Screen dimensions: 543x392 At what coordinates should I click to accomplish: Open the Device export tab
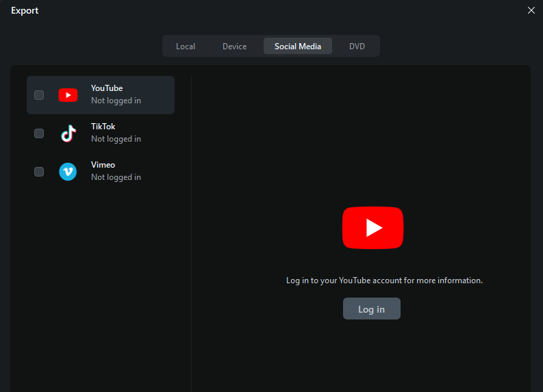[x=234, y=46]
